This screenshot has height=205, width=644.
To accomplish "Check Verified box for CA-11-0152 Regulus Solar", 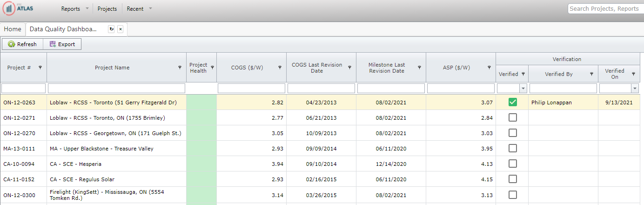I will tap(512, 179).
